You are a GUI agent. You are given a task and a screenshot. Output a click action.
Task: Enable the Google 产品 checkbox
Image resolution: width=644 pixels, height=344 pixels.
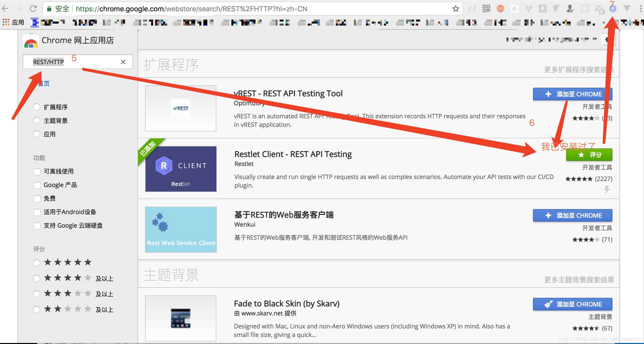coord(37,185)
